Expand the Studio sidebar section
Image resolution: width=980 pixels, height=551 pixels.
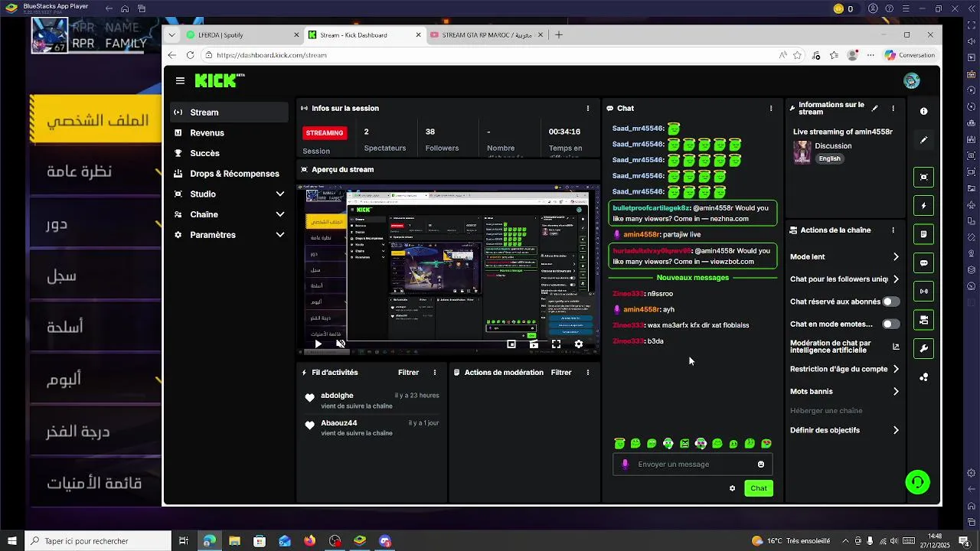pyautogui.click(x=229, y=194)
